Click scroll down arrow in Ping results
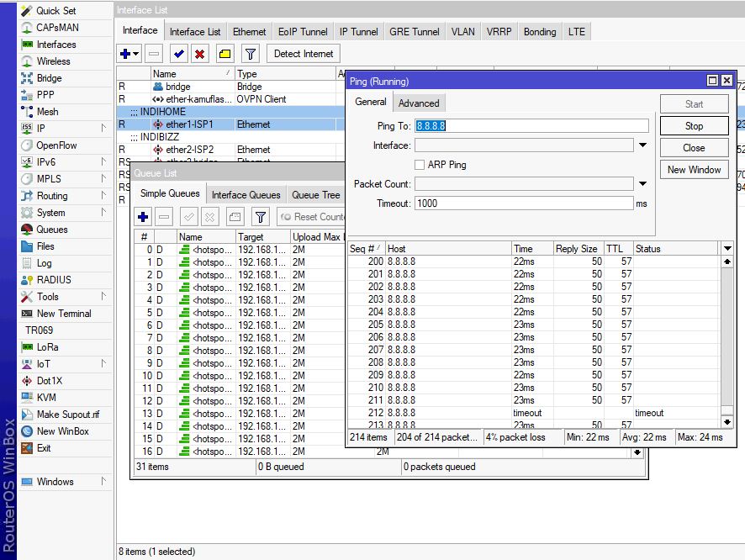This screenshot has width=745, height=560. tap(727, 422)
